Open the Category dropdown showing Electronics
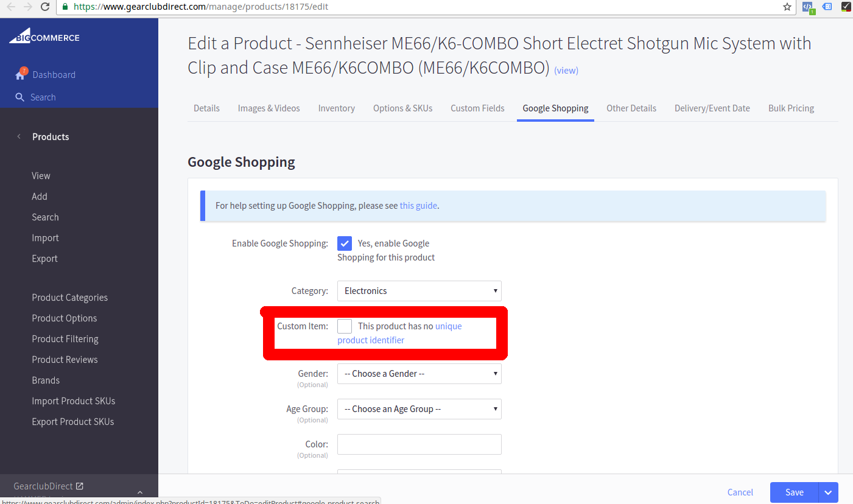This screenshot has height=504, width=853. pos(419,291)
